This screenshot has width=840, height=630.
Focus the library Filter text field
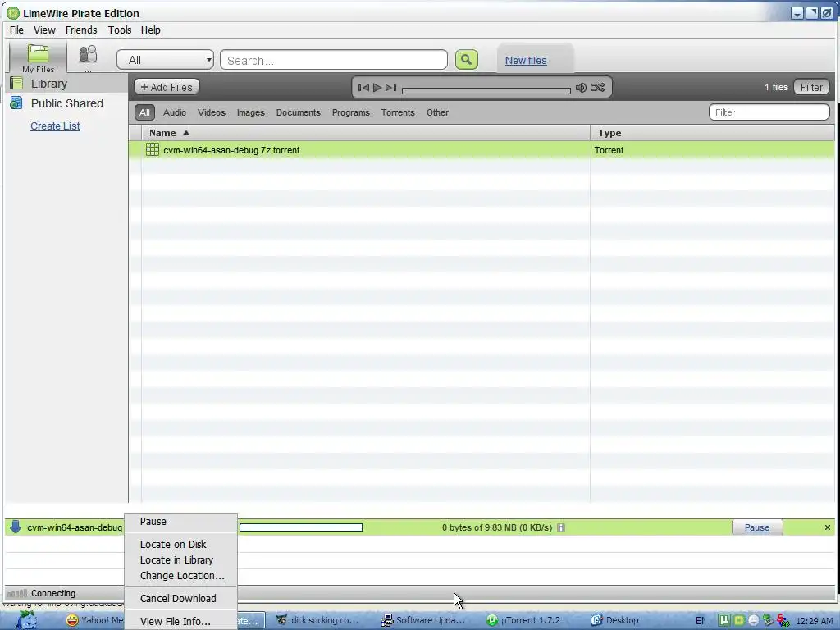[769, 112]
